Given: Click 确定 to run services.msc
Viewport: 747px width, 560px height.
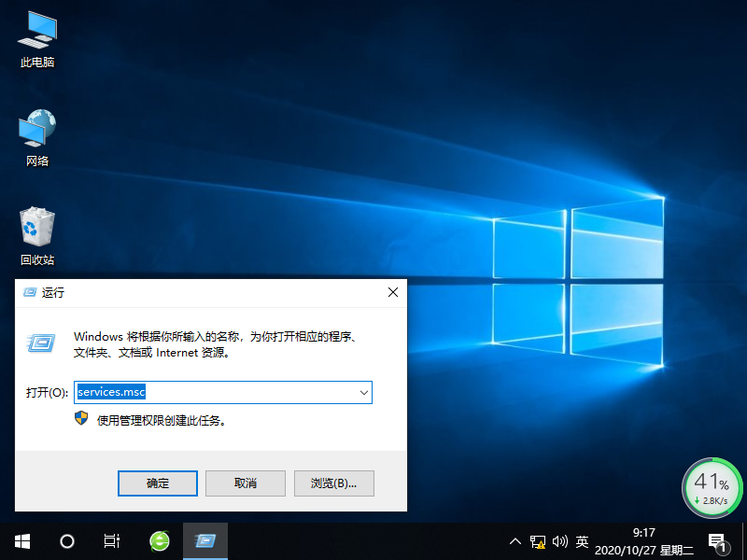Looking at the screenshot, I should pos(158,483).
